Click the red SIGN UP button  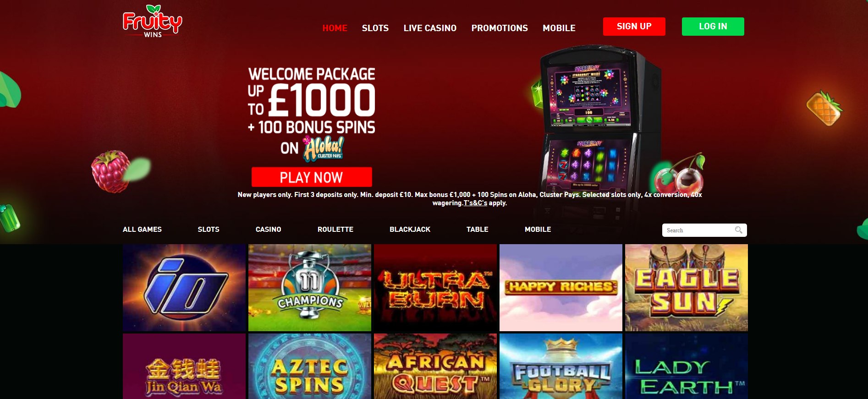point(634,27)
